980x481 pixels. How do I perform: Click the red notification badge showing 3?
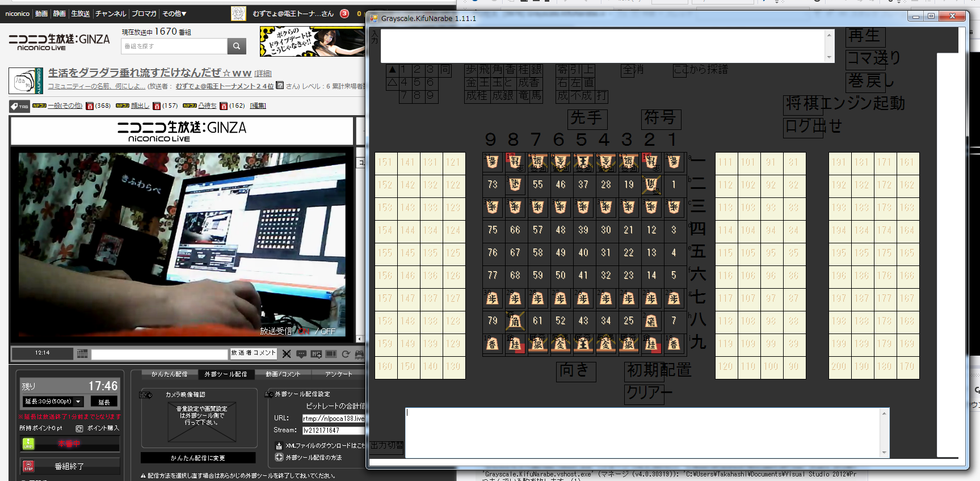[344, 14]
